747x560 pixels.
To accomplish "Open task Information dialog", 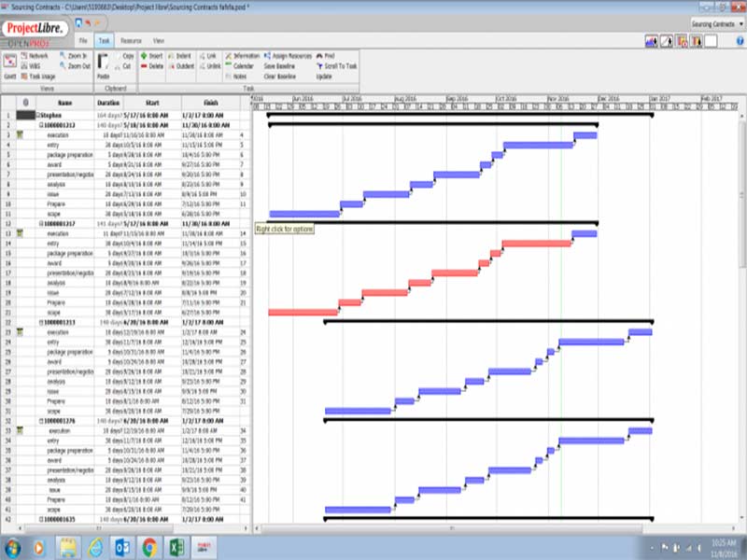I will coord(243,56).
